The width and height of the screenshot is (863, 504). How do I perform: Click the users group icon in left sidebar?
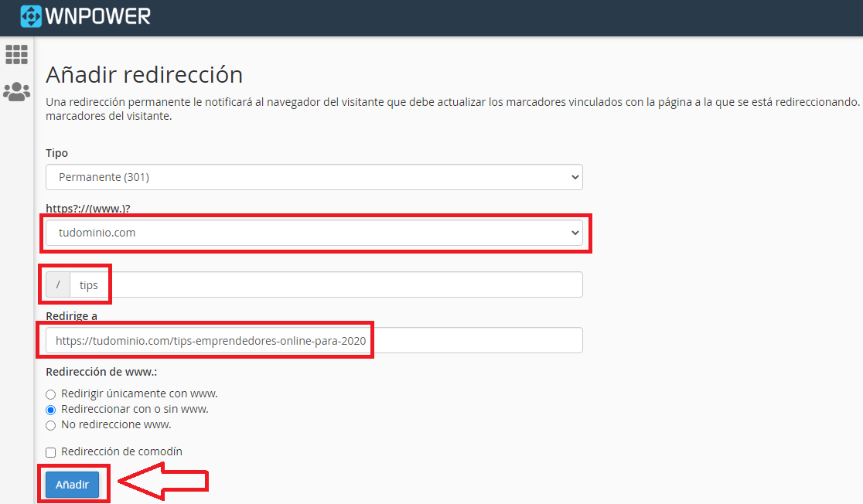click(16, 92)
